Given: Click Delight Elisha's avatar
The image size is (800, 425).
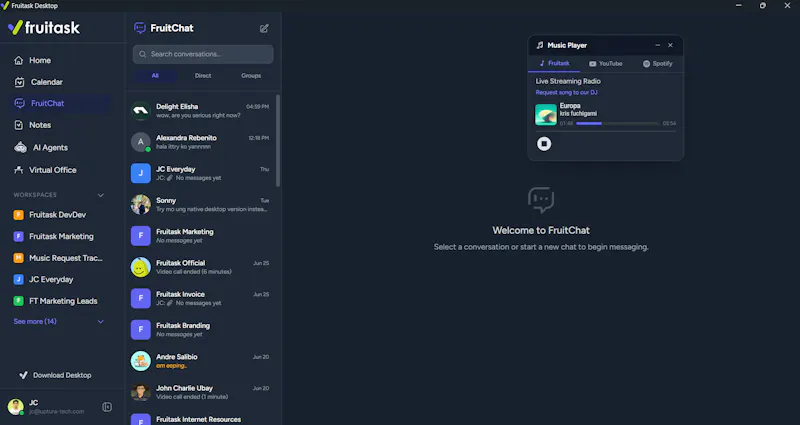Looking at the screenshot, I should tap(141, 111).
